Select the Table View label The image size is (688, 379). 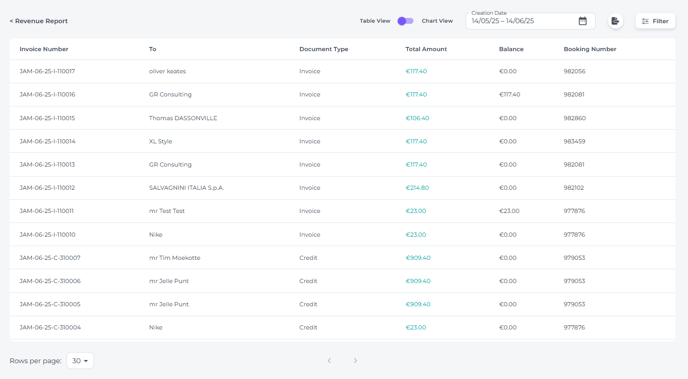click(x=375, y=21)
